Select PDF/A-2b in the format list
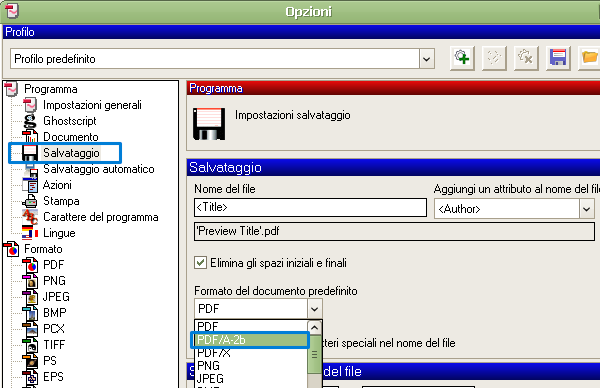This screenshot has width=600, height=388. (x=251, y=340)
